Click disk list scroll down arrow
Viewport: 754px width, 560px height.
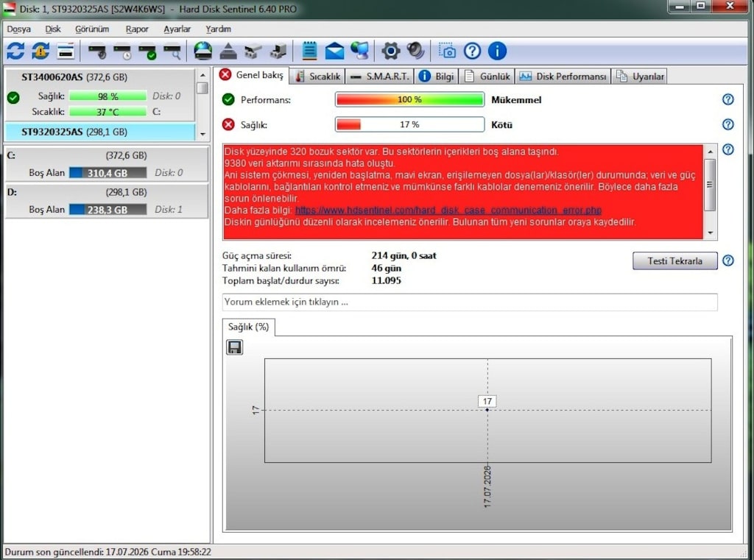(202, 134)
